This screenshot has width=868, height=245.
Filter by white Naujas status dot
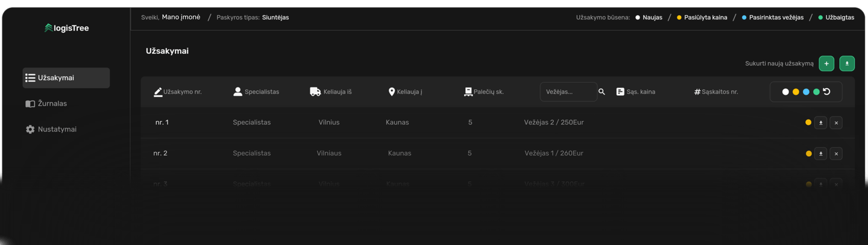click(x=785, y=92)
